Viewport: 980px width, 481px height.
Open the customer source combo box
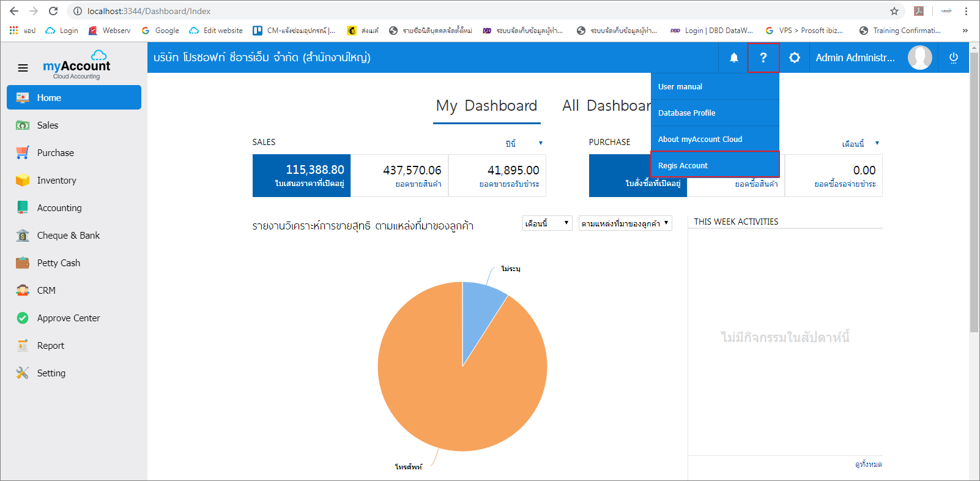tap(625, 223)
